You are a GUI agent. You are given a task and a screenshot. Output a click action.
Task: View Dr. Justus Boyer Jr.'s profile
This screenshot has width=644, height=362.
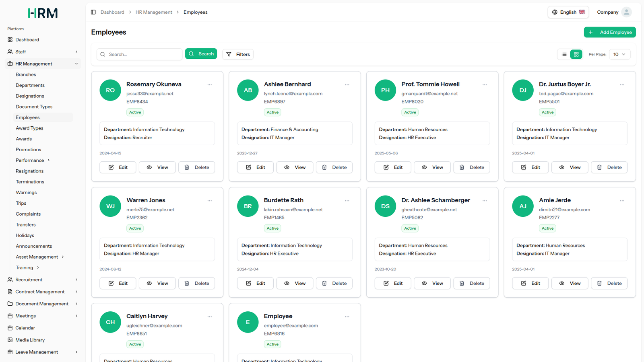[x=570, y=167]
